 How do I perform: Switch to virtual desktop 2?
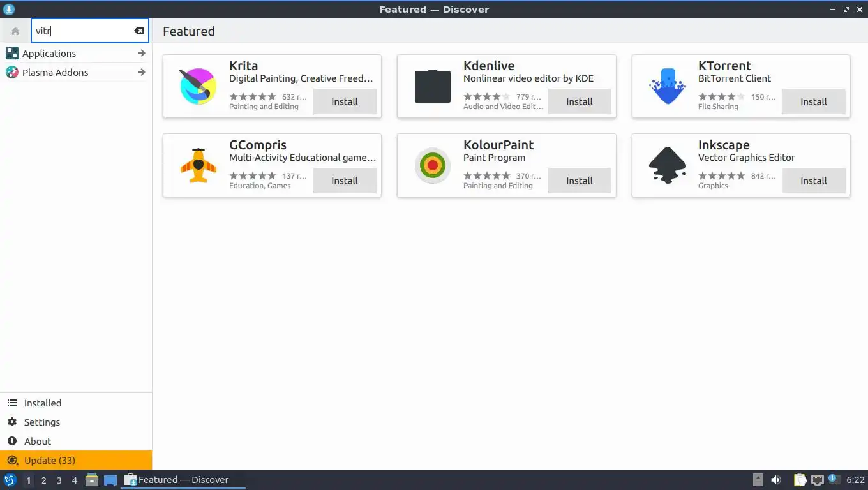pyautogui.click(x=43, y=480)
